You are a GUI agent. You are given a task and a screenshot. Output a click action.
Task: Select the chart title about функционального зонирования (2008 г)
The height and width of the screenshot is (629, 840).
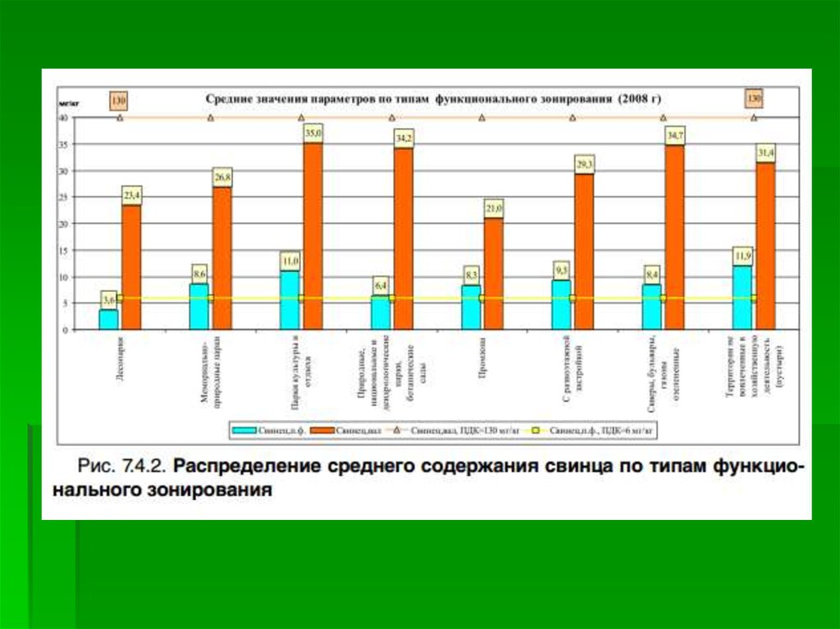coord(432,98)
